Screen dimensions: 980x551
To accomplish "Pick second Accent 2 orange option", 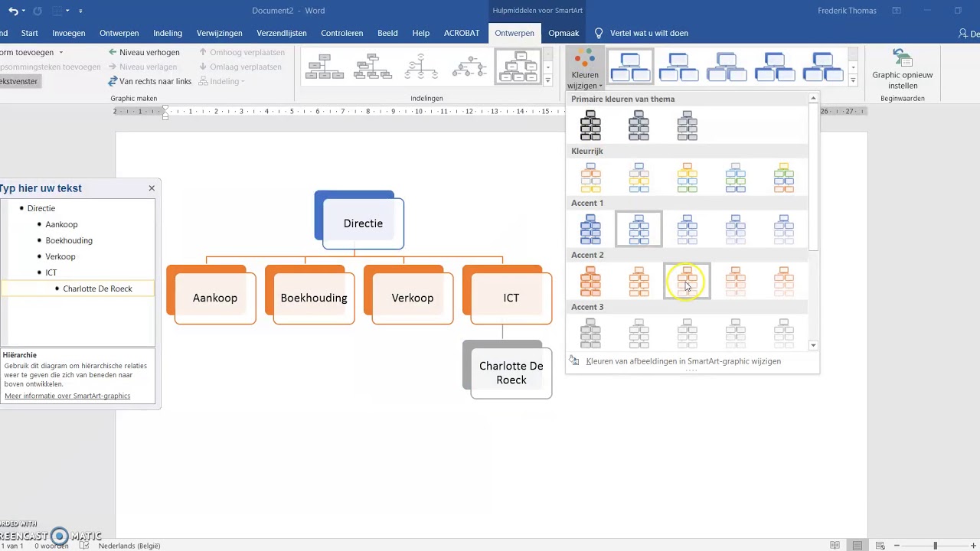I will click(x=639, y=282).
